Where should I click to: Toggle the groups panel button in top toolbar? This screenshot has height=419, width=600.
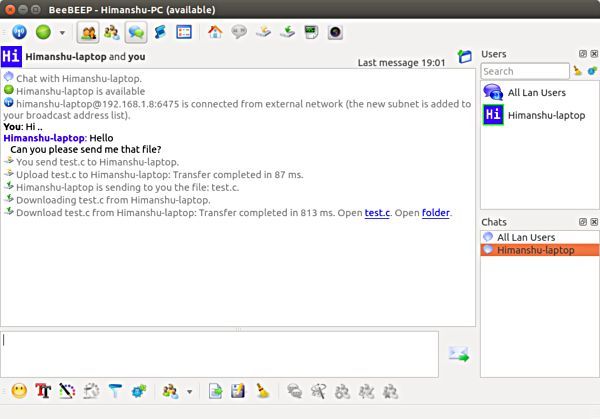[x=112, y=32]
